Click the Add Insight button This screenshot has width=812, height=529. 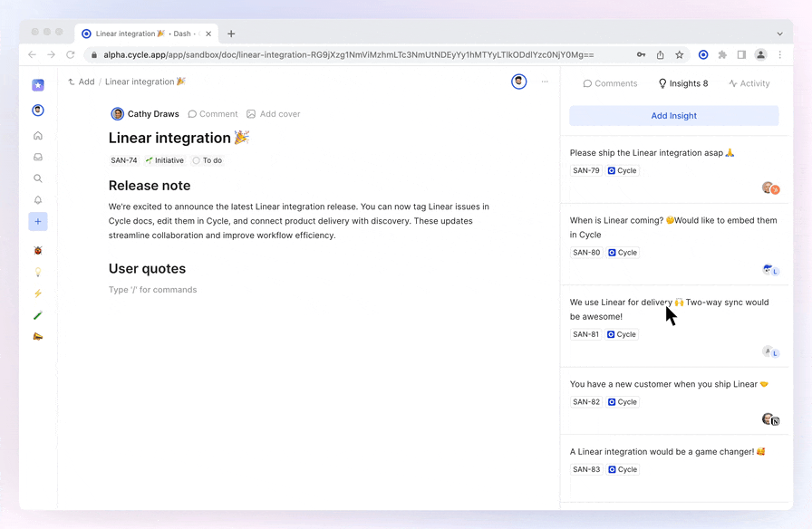[x=673, y=116]
